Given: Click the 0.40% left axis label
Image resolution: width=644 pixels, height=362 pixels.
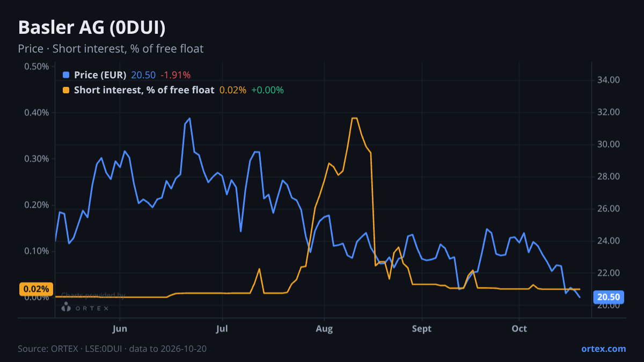Looking at the screenshot, I should click(x=36, y=113).
